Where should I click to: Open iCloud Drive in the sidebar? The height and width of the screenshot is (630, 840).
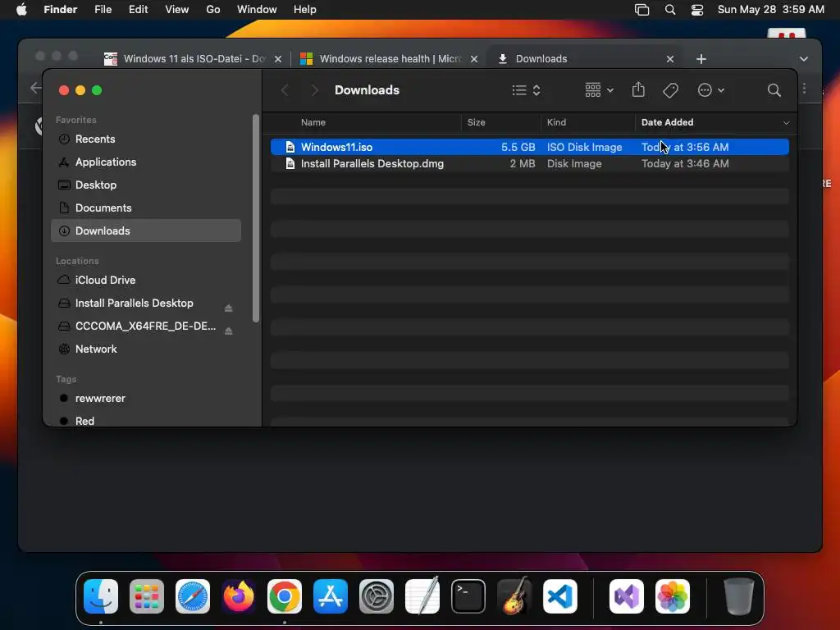146,281
